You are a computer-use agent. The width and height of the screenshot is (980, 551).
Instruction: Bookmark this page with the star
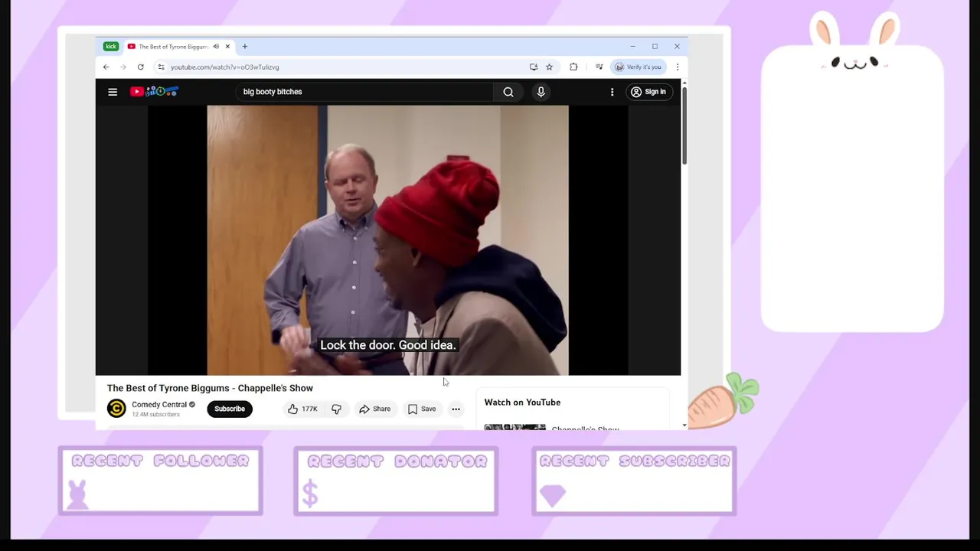pyautogui.click(x=549, y=67)
